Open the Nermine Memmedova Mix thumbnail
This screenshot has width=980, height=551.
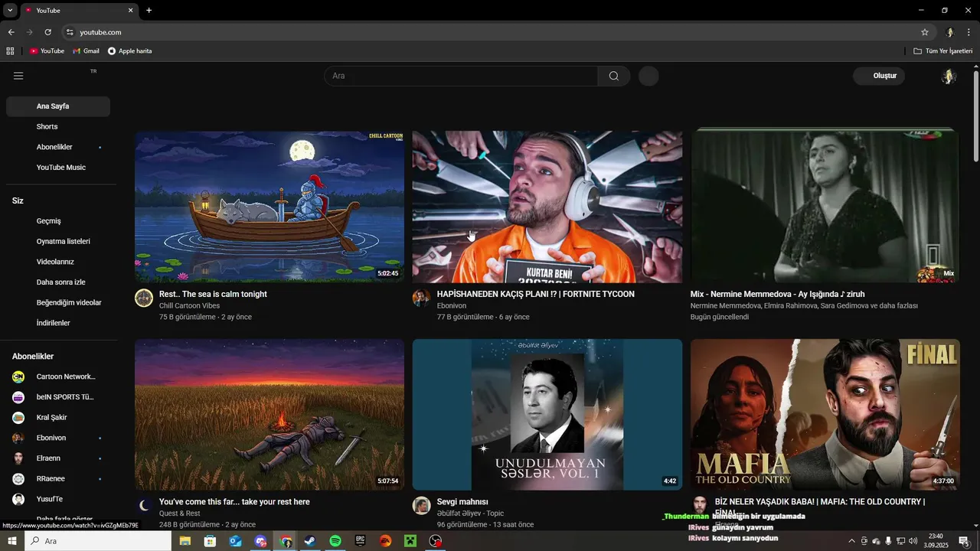coord(825,205)
